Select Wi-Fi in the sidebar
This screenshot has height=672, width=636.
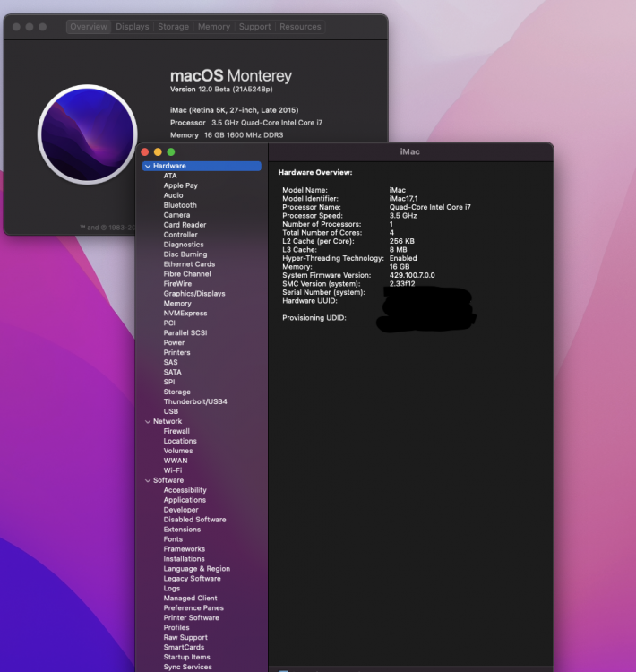[172, 470]
